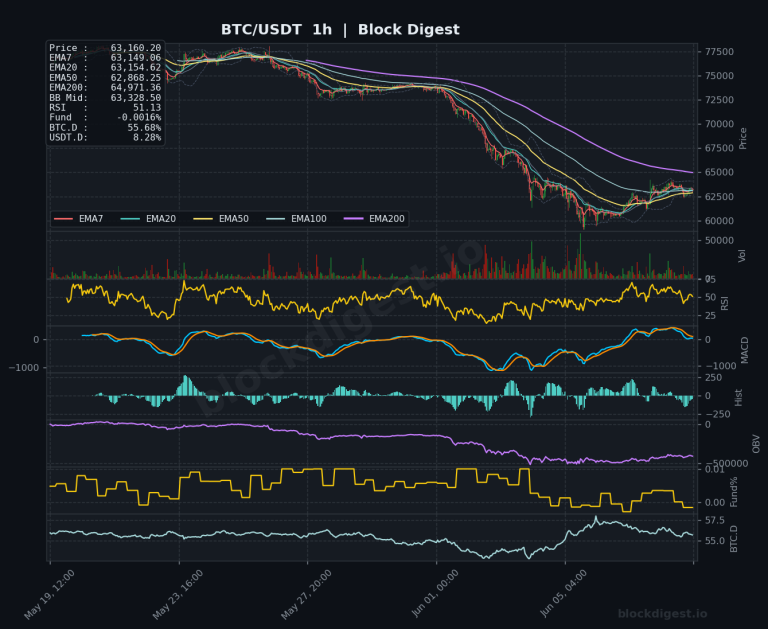The width and height of the screenshot is (768, 629).
Task: Click the Hist 250 axis tick
Action: click(x=713, y=378)
